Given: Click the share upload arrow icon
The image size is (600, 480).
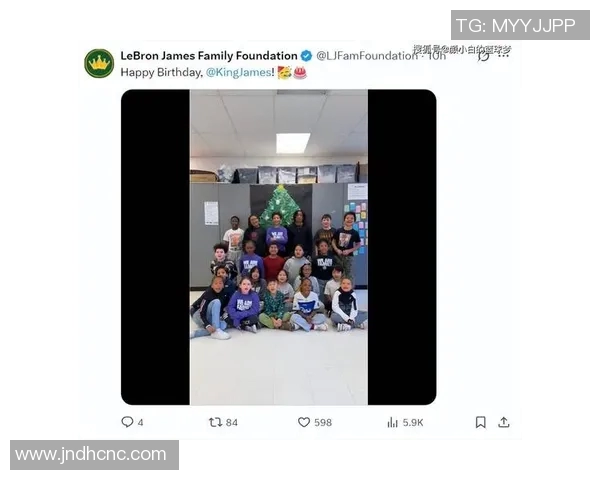Looking at the screenshot, I should click(504, 422).
